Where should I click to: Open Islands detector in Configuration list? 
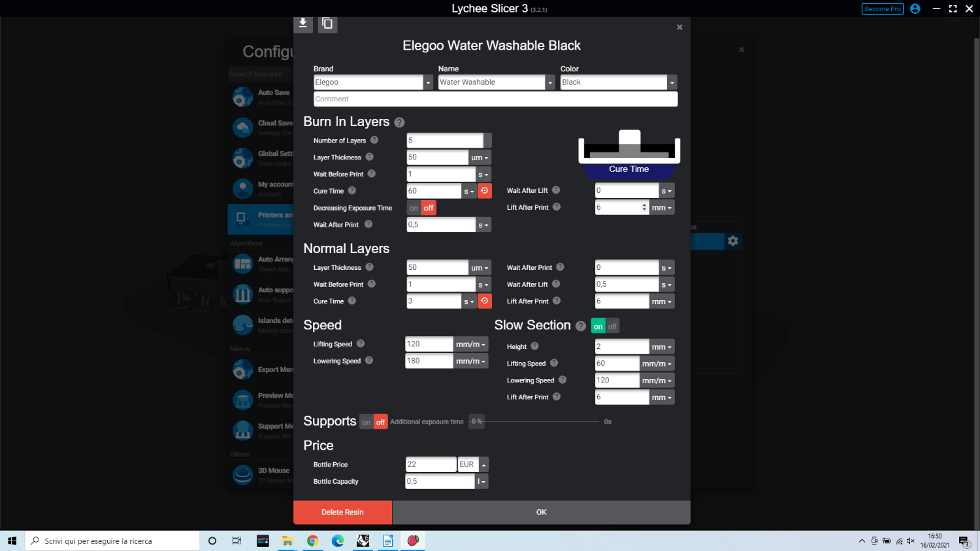click(x=261, y=325)
